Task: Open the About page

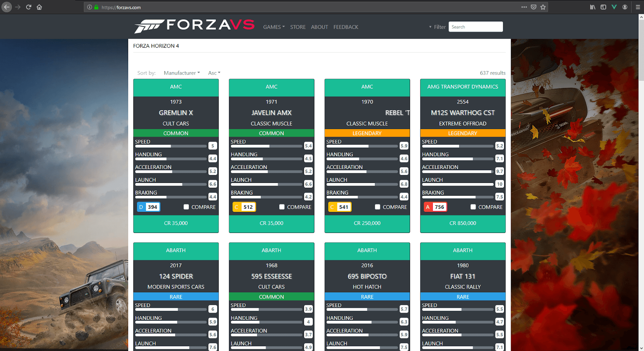Action: (x=319, y=27)
